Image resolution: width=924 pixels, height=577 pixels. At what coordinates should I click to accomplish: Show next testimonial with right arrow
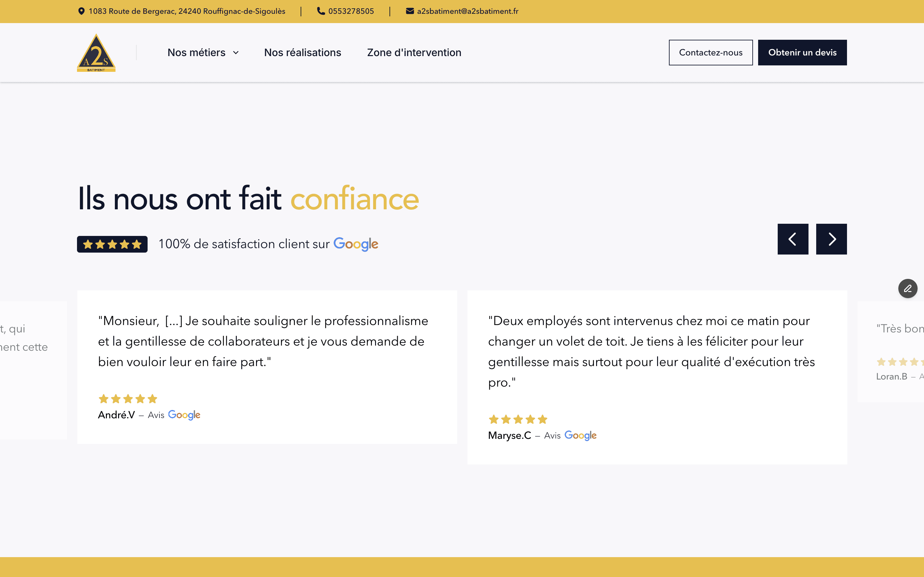(x=831, y=239)
